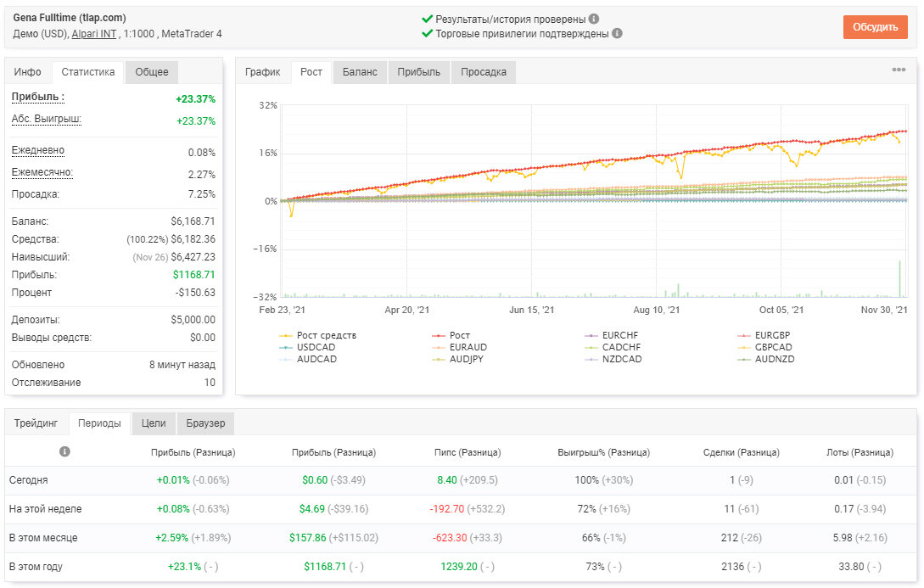Click the profit amount $1168.71 in statistics
Screen dimensions: 924x588
(193, 275)
